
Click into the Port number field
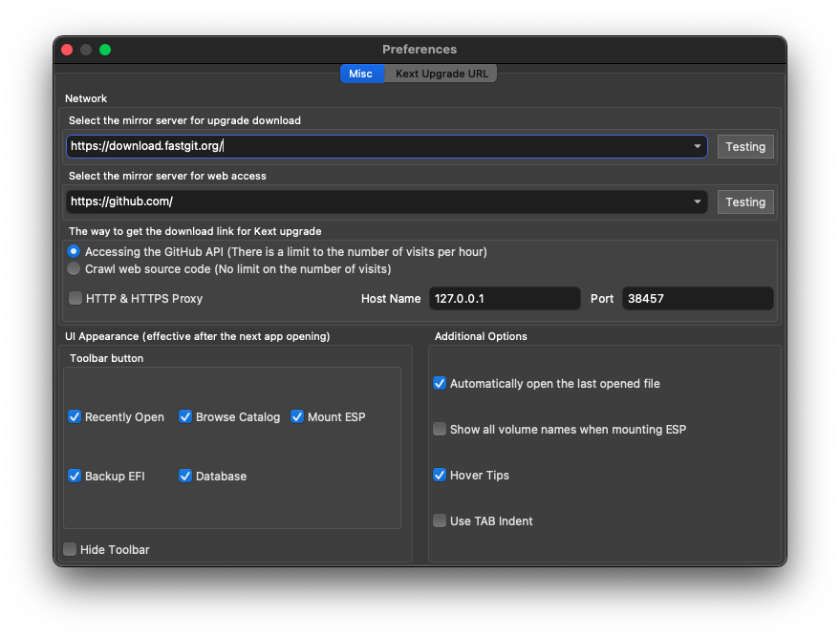point(698,299)
